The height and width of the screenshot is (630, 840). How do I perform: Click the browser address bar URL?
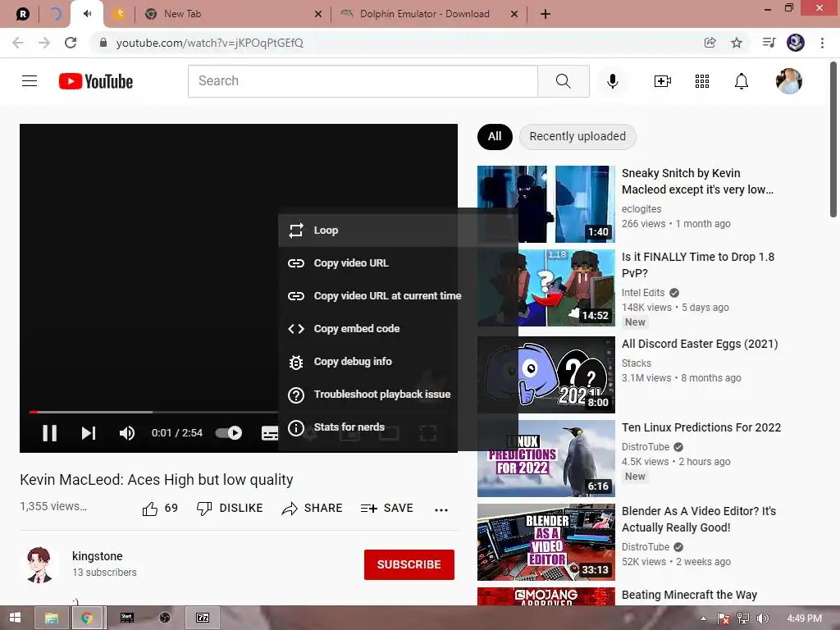point(209,43)
